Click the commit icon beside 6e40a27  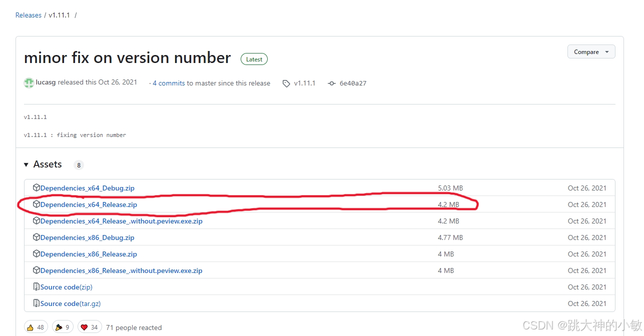[331, 83]
